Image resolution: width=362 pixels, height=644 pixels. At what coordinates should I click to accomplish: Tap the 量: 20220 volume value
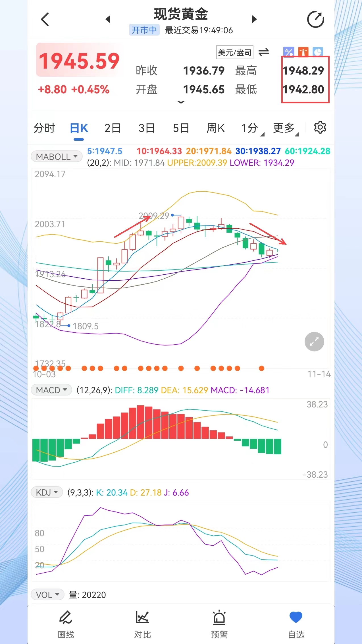coord(87,595)
